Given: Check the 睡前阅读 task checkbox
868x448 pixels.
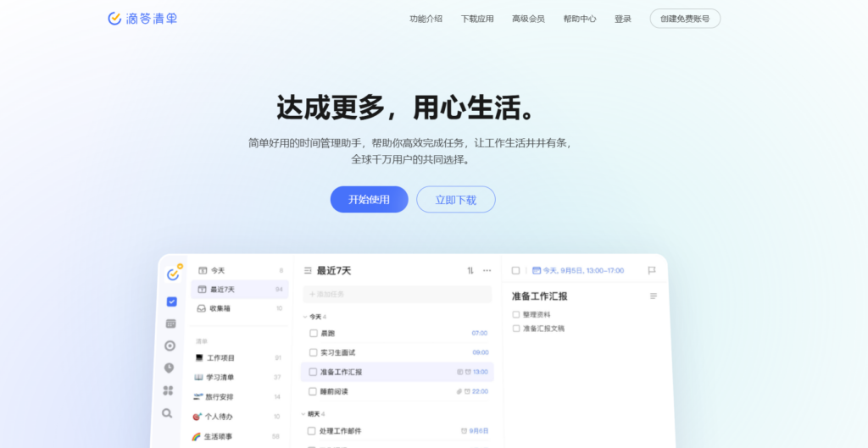Looking at the screenshot, I should click(312, 391).
